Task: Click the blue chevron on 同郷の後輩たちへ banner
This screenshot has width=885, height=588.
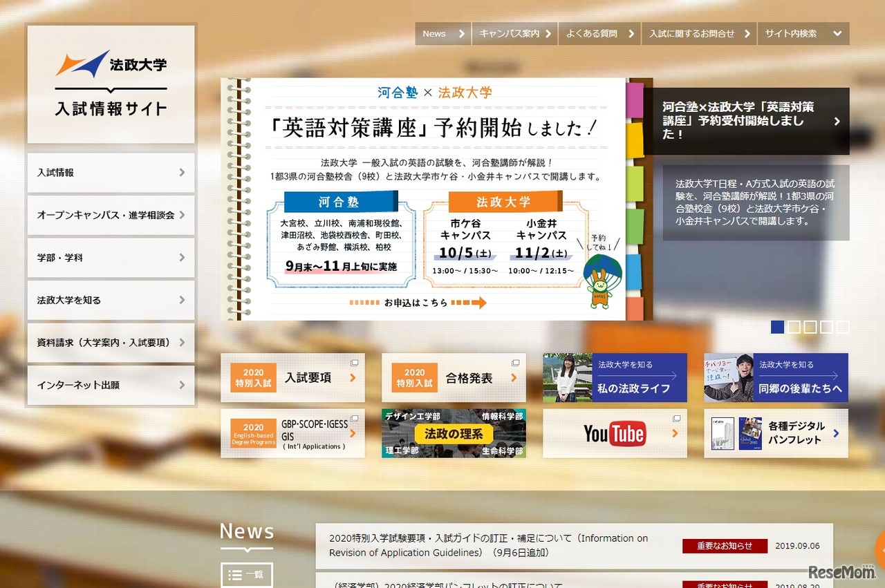Action: click(x=836, y=377)
